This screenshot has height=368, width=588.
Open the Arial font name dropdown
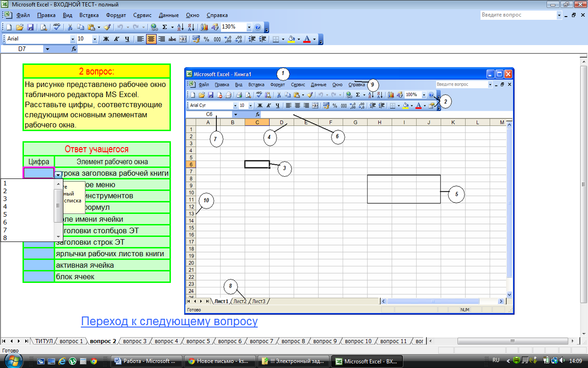point(72,39)
